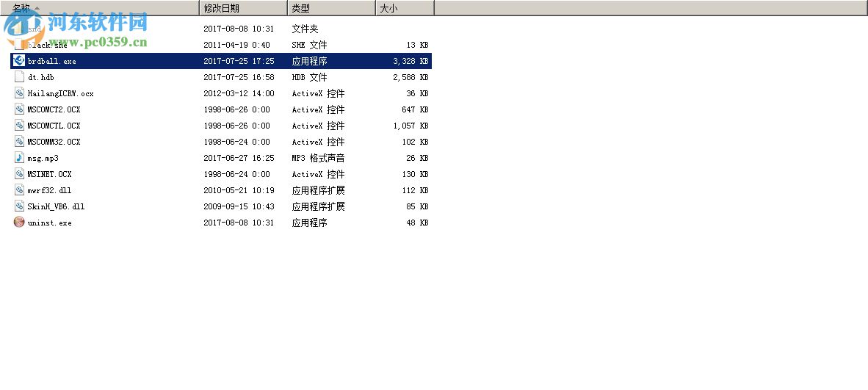Sort by the 名称 column header

pyautogui.click(x=100, y=8)
